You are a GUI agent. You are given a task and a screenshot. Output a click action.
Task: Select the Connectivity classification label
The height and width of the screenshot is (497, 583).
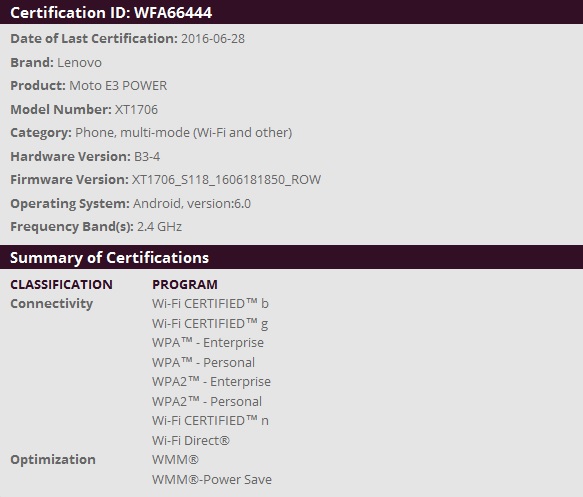coord(51,304)
